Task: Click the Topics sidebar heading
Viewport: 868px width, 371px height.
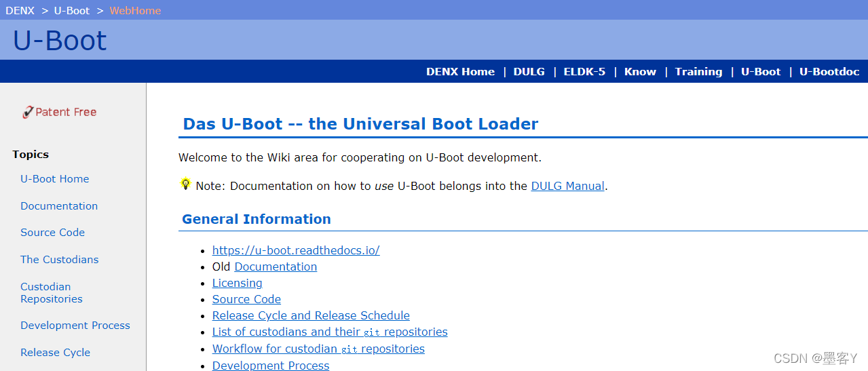Action: coord(31,154)
